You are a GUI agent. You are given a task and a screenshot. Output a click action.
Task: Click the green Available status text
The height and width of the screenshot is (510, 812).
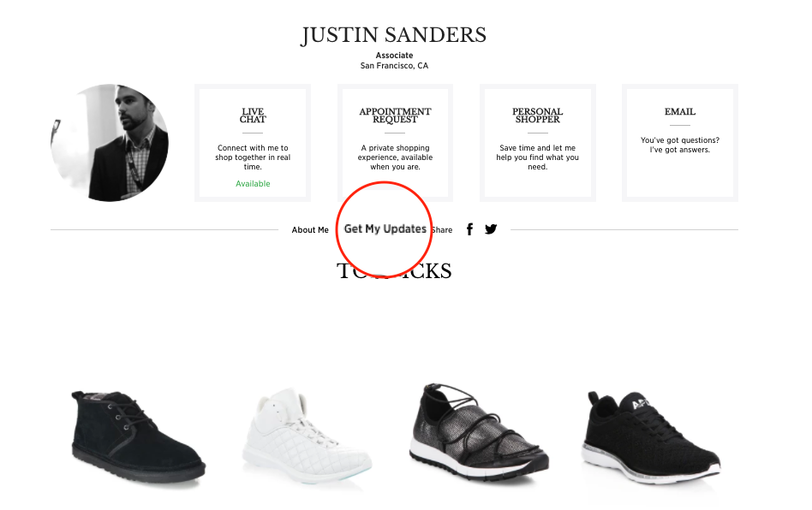[253, 184]
